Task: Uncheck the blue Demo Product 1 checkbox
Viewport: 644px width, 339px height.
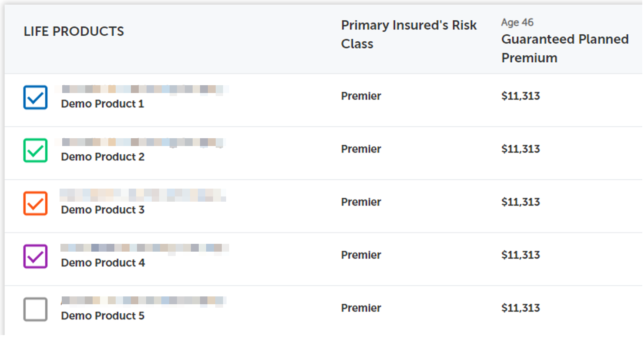Action: coord(35,97)
